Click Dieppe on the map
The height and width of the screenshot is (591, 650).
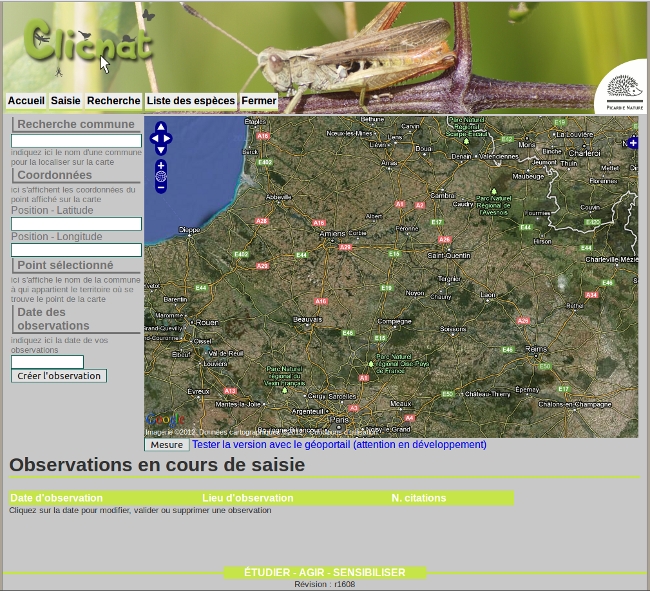[x=189, y=230]
